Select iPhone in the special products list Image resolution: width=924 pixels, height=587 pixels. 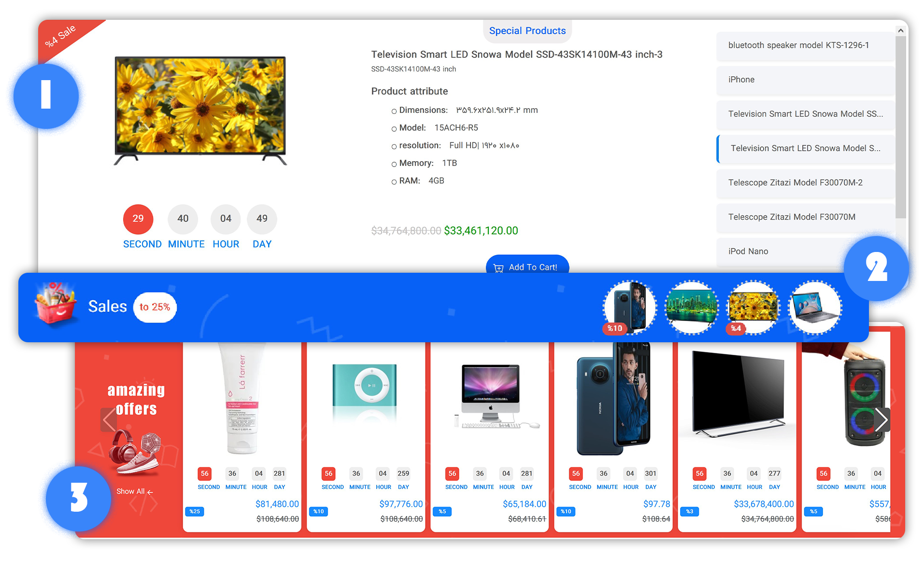click(804, 80)
